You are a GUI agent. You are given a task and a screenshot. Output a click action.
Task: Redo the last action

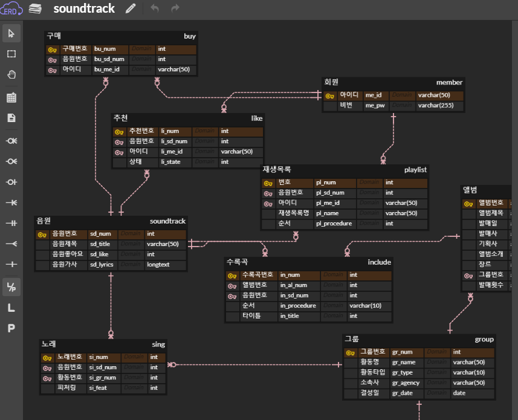coord(175,8)
